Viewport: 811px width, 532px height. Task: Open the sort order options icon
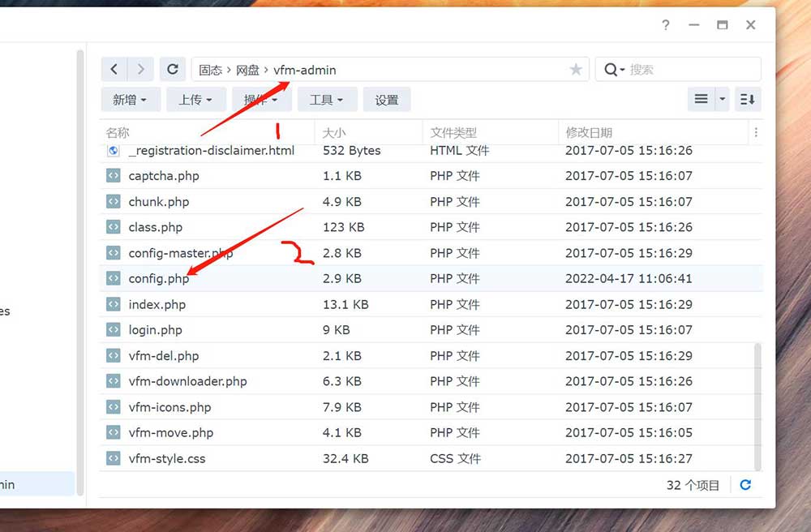[x=748, y=99]
